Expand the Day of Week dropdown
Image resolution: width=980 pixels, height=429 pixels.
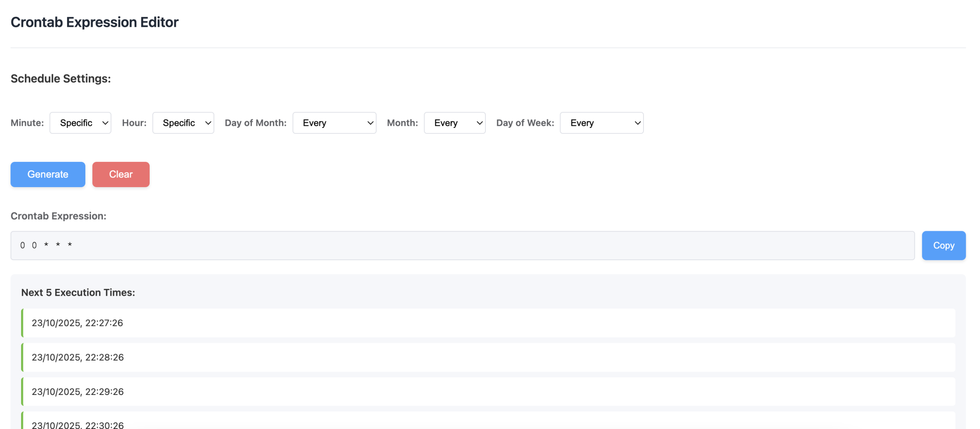(601, 123)
